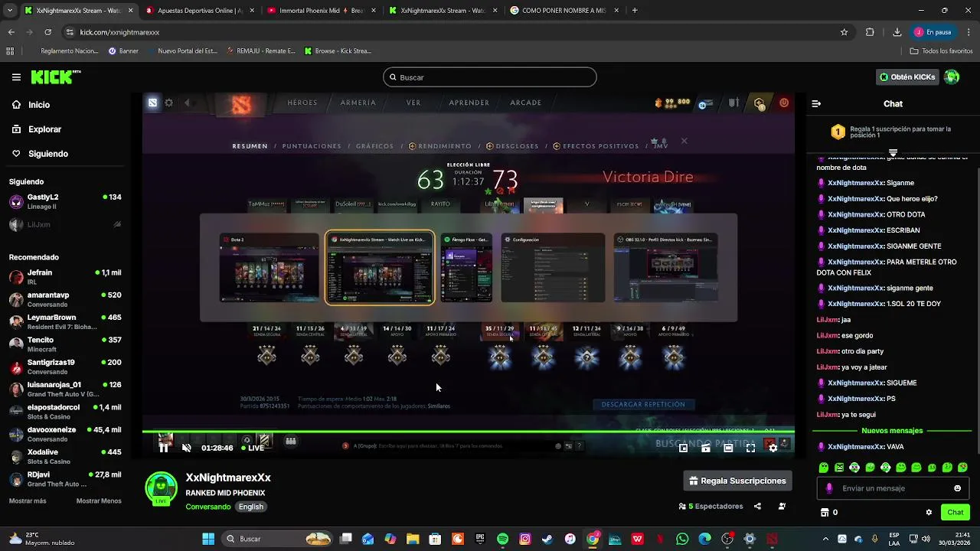Open bookmarks apps grid icon

pyautogui.click(x=10, y=51)
